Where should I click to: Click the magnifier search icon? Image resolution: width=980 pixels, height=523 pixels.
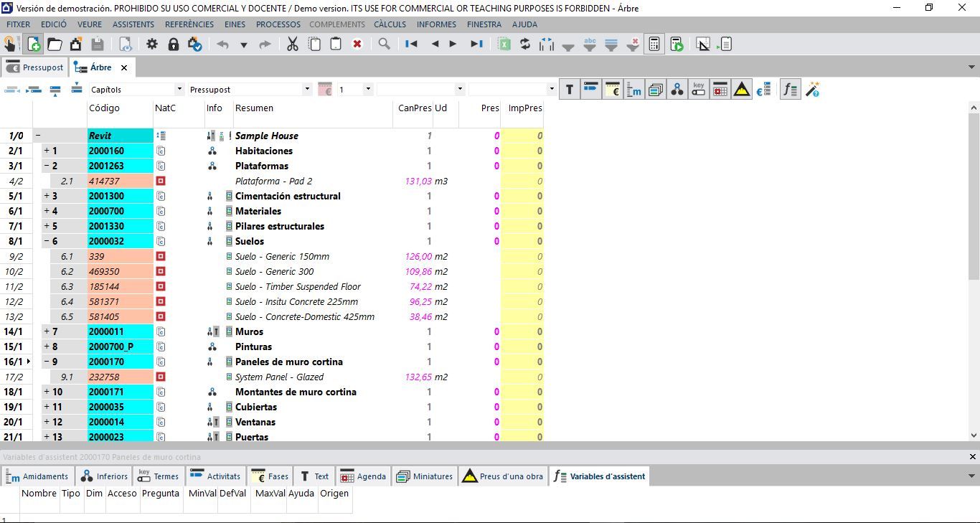coord(385,44)
